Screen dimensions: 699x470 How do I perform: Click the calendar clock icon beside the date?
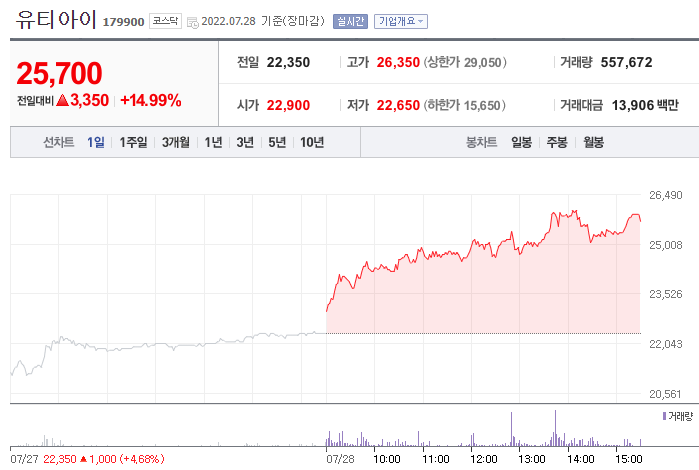(x=193, y=22)
